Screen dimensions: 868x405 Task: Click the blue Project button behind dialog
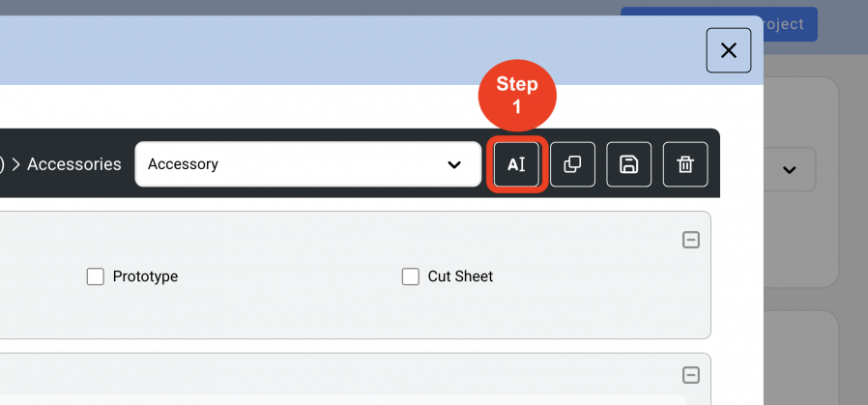pos(783,24)
